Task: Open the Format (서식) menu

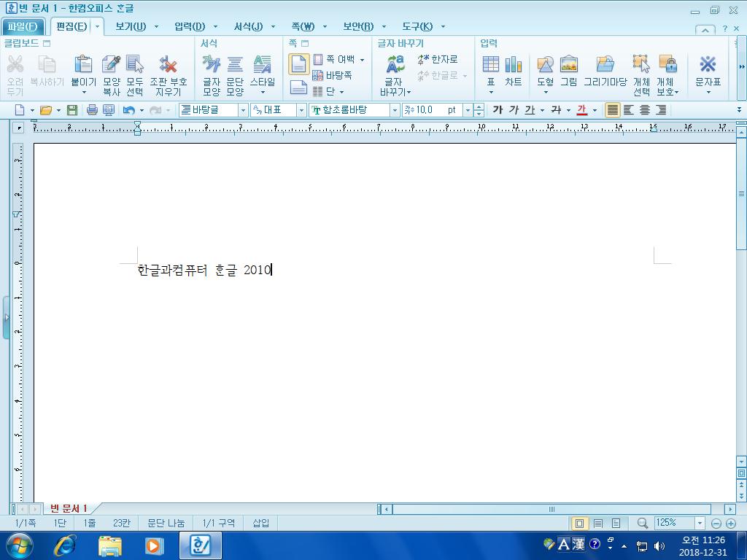Action: [x=248, y=27]
